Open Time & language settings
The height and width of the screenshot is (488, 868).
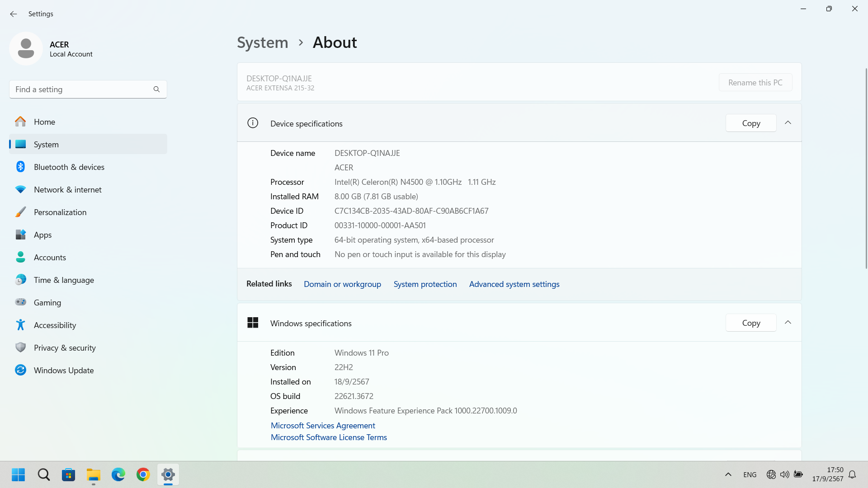pos(88,280)
